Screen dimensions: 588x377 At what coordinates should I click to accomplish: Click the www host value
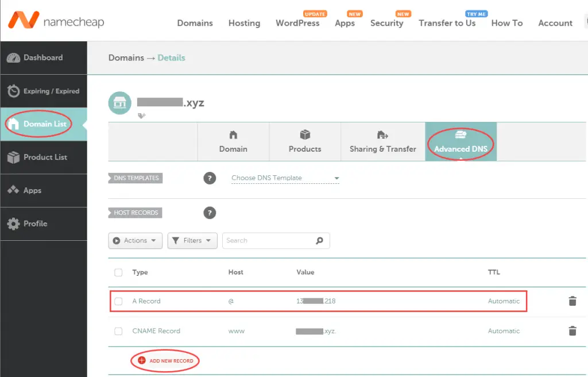click(x=236, y=331)
